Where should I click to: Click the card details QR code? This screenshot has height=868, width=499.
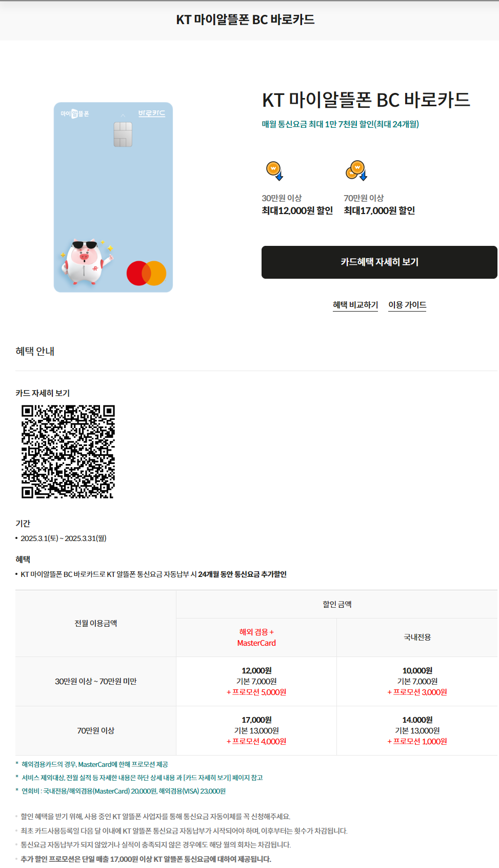pos(68,452)
